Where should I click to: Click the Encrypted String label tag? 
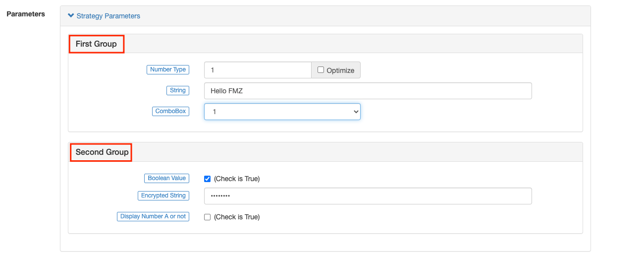[x=163, y=196]
